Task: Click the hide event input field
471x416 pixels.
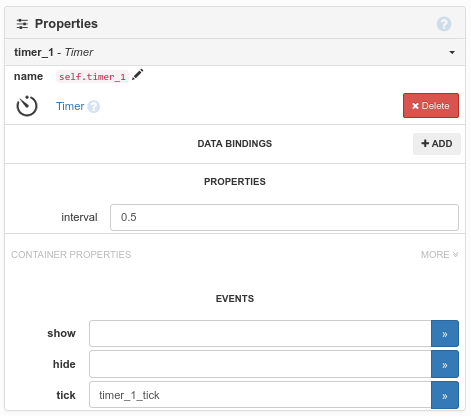Action: point(260,364)
